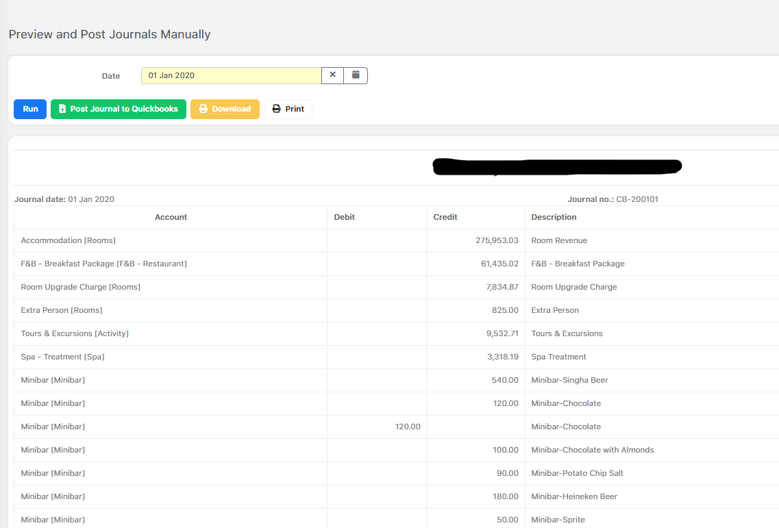This screenshot has height=532, width=779.
Task: Click the 120.00 debit amount for Minibar
Action: [408, 427]
